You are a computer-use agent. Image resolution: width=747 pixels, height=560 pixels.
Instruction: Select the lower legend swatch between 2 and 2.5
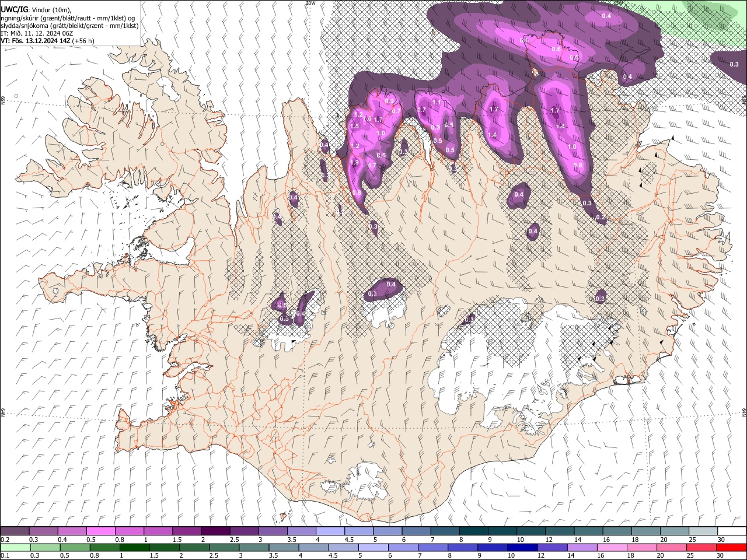[x=194, y=547]
